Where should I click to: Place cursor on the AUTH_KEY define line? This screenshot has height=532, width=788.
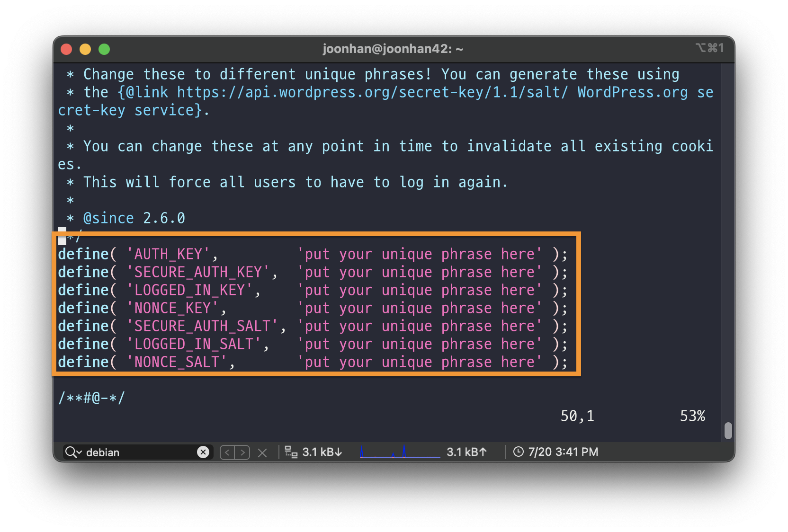coord(313,254)
